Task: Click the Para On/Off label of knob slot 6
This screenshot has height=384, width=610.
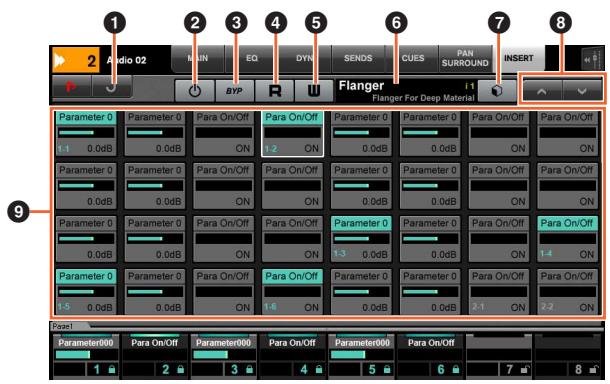Action: 431,343
